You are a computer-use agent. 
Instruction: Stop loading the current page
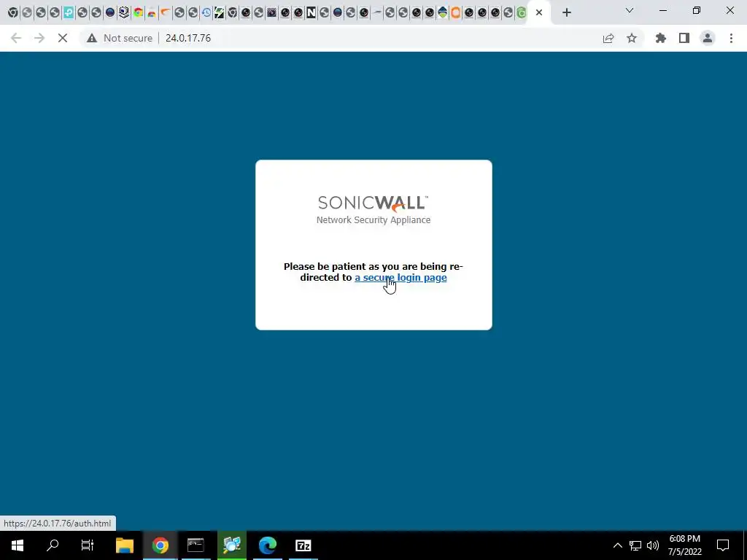coord(63,38)
